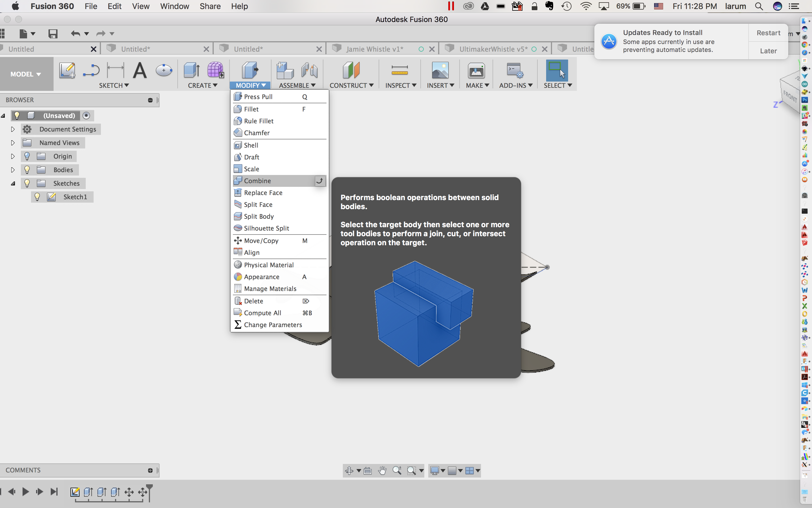The height and width of the screenshot is (508, 812).
Task: Click the Redo arrow
Action: click(101, 34)
